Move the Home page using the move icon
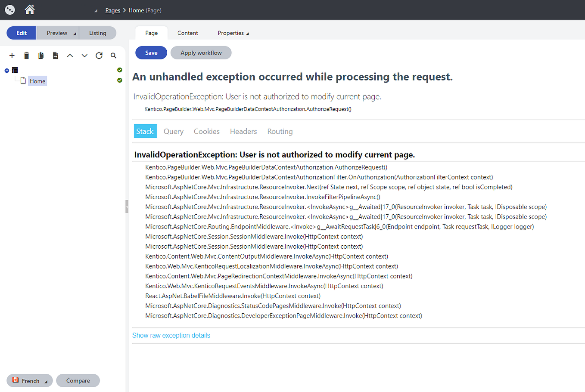The height and width of the screenshot is (392, 585). click(56, 56)
